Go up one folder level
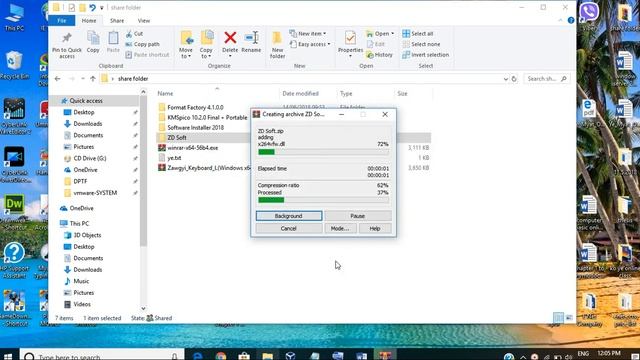The height and width of the screenshot is (360, 640). click(93, 79)
